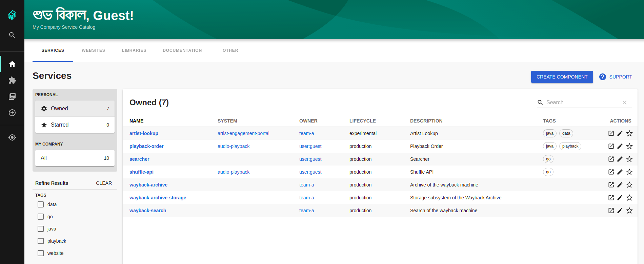
Task: Edit the wayback-search component
Action: pos(620,211)
